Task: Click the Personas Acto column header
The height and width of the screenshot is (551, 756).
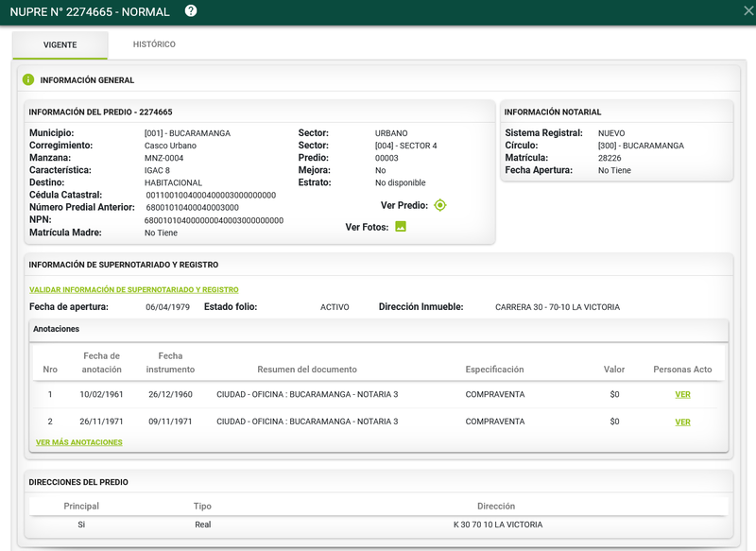Action: pos(682,370)
